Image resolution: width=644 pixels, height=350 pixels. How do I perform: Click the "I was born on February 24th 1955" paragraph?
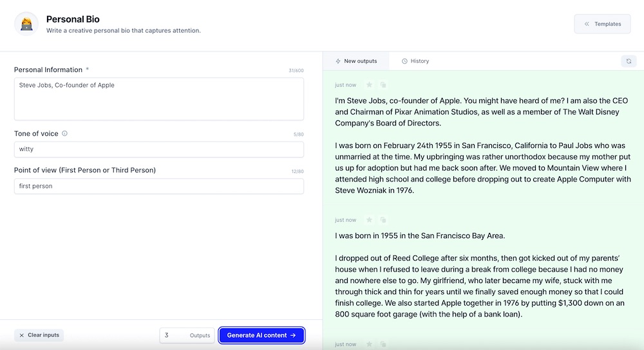pos(482,168)
